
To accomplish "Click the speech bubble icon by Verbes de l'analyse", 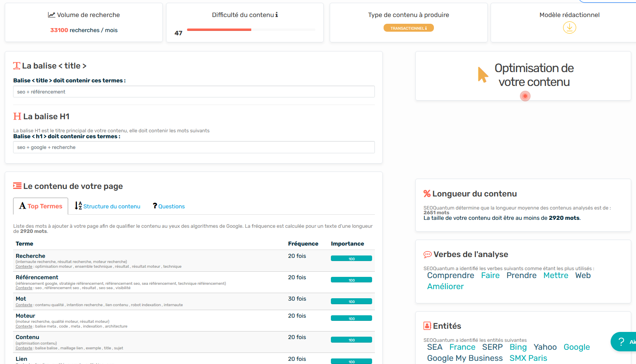I will (428, 254).
